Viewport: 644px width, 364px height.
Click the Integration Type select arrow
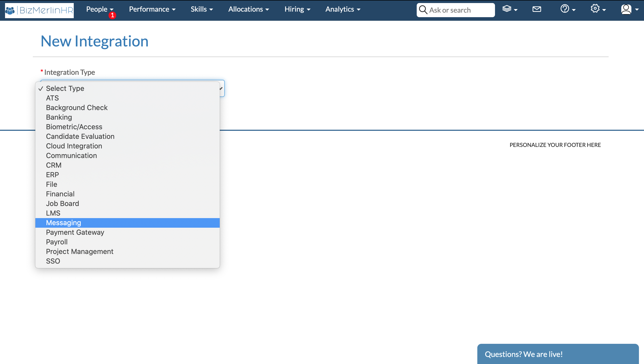coord(221,88)
